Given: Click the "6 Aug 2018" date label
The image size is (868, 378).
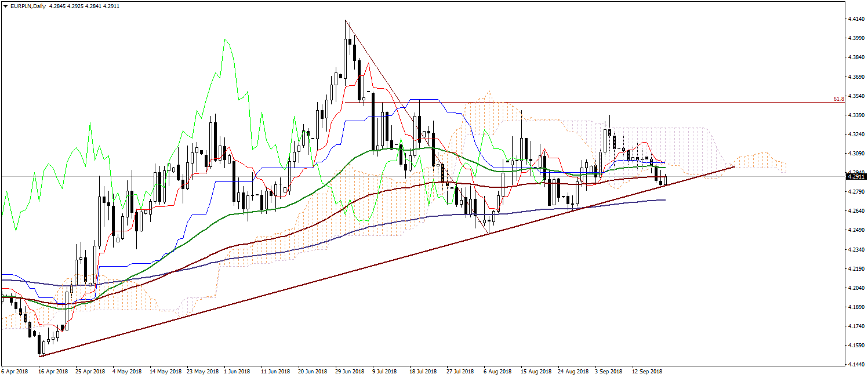Looking at the screenshot, I should point(497,371).
